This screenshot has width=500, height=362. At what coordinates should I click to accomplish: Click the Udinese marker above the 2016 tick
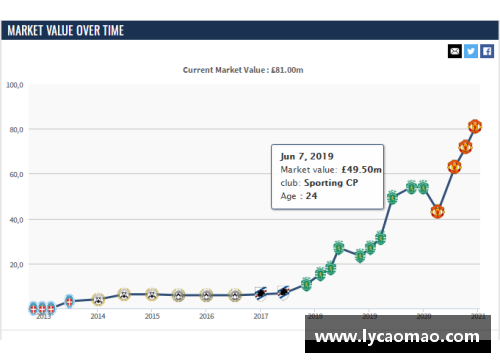(x=206, y=295)
